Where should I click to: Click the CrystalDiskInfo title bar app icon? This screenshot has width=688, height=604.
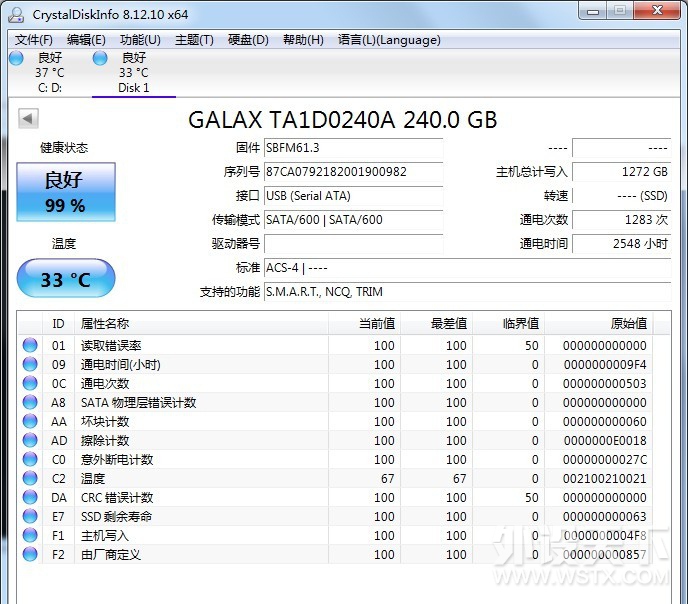point(16,14)
